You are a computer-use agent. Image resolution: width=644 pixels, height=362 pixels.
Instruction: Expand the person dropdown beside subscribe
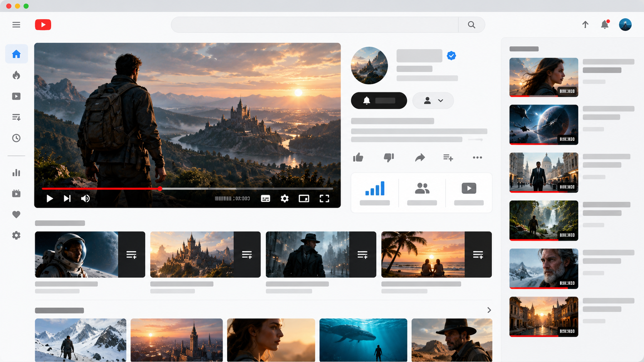[433, 100]
